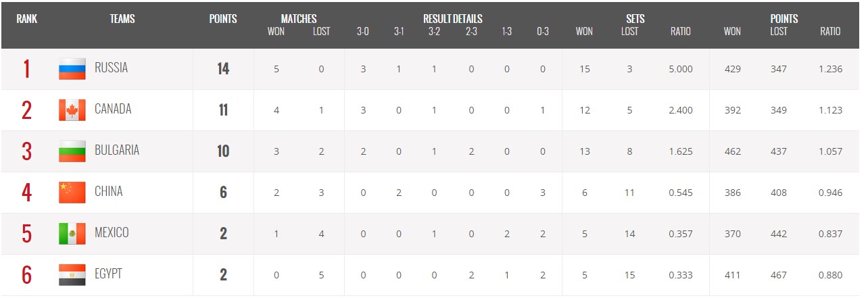Click the RESULT DETAILS header
Image resolution: width=868 pixels, height=298 pixels.
pos(453,19)
